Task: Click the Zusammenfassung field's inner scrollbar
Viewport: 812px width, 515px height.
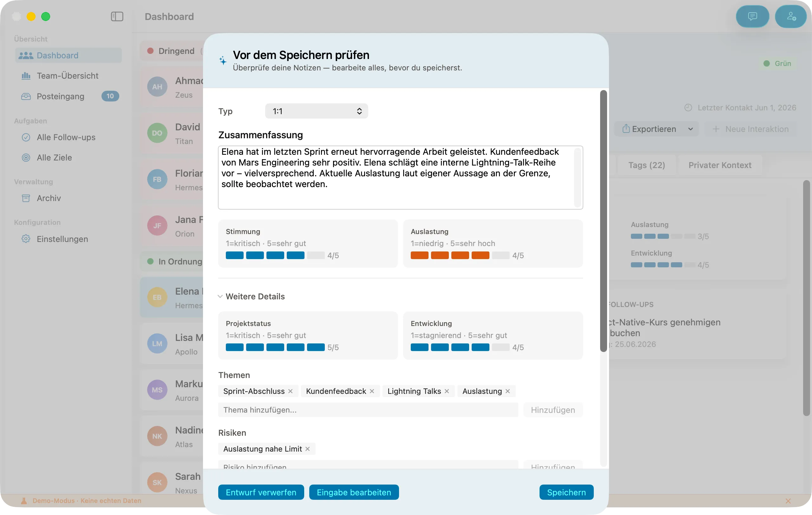Action: (x=577, y=178)
